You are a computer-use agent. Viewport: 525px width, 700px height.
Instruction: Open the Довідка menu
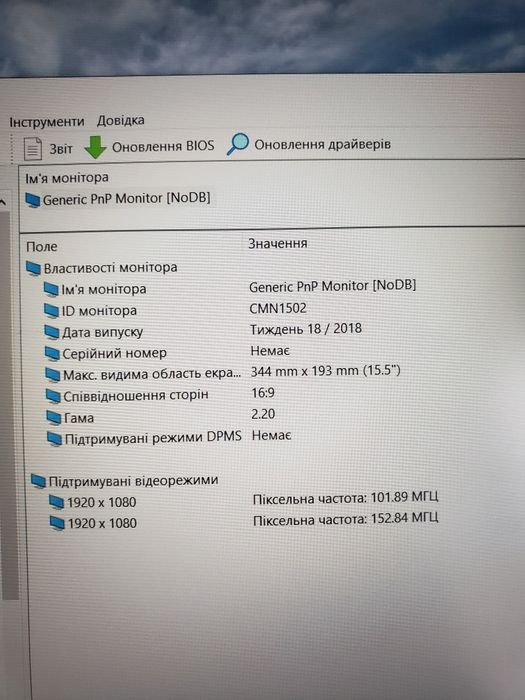(x=121, y=120)
